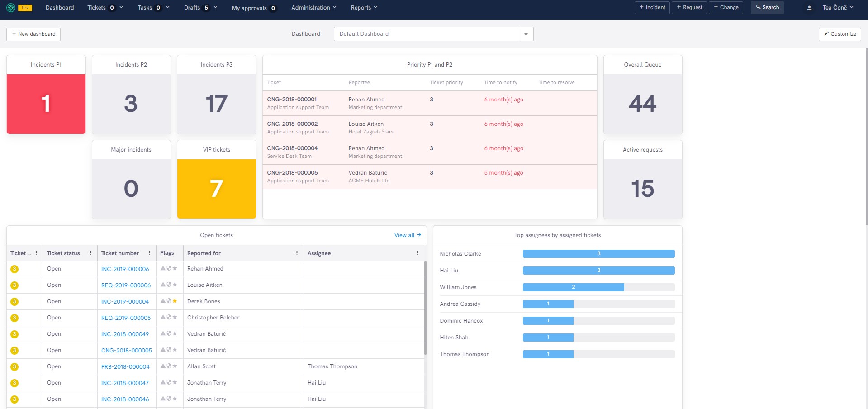This screenshot has height=409, width=868.
Task: Open the Assignee column options menu
Action: point(417,253)
